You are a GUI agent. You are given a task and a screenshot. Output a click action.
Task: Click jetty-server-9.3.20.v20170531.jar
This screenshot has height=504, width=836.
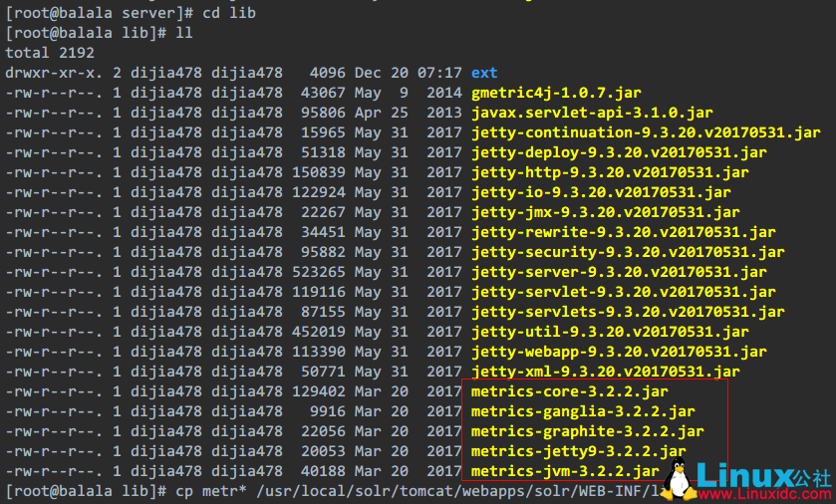619,272
